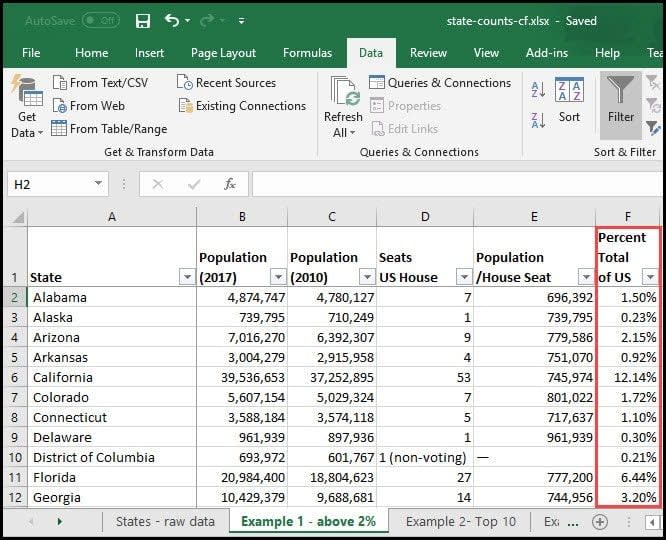Image resolution: width=666 pixels, height=540 pixels.
Task: Click the From Web import button
Action: [x=89, y=105]
